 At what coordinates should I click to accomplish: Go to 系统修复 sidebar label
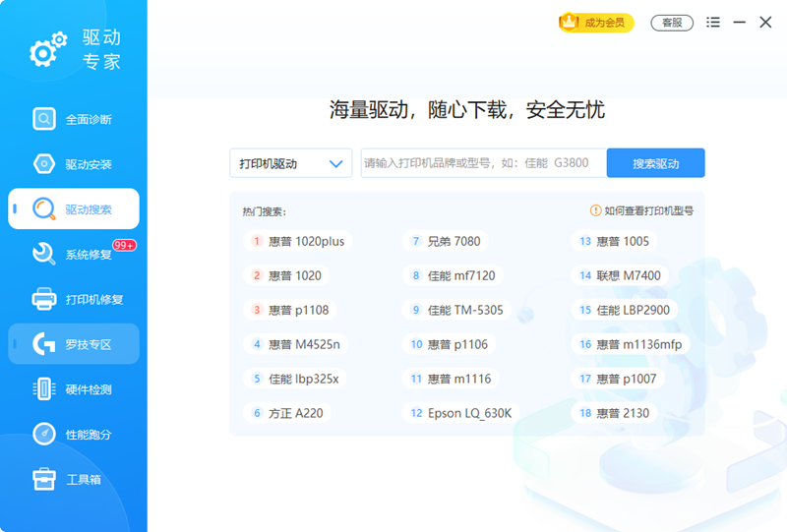click(89, 255)
